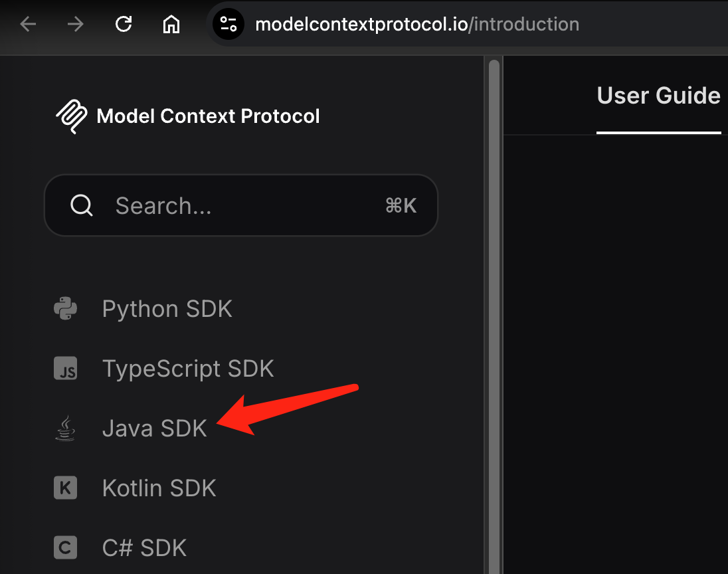Select the TypeScript JS icon
Image resolution: width=728 pixels, height=574 pixels.
(65, 368)
